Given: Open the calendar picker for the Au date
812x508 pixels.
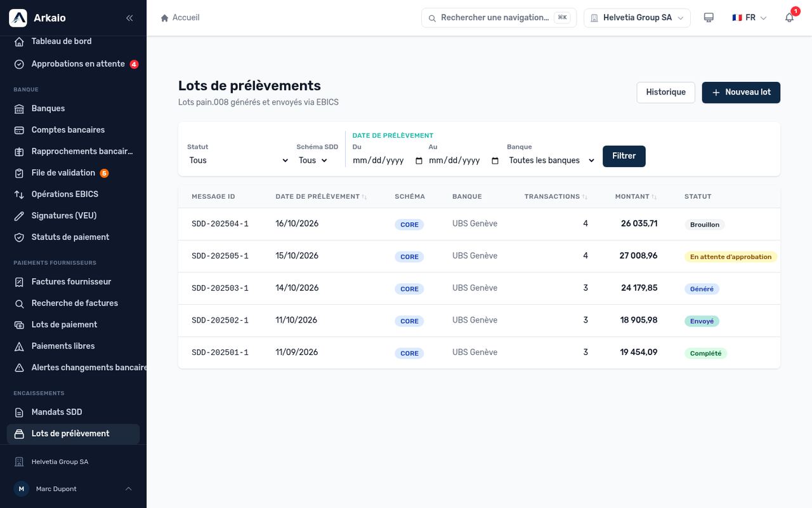Looking at the screenshot, I should (x=495, y=161).
